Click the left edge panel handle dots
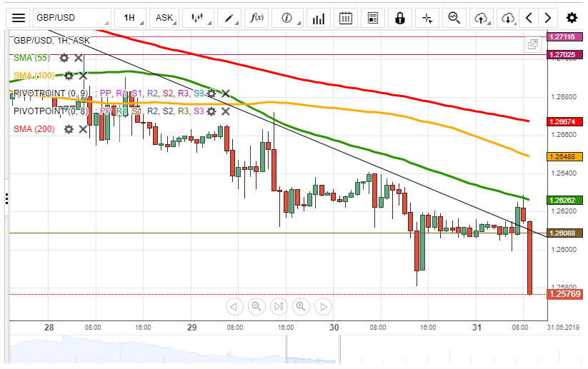 (6, 198)
